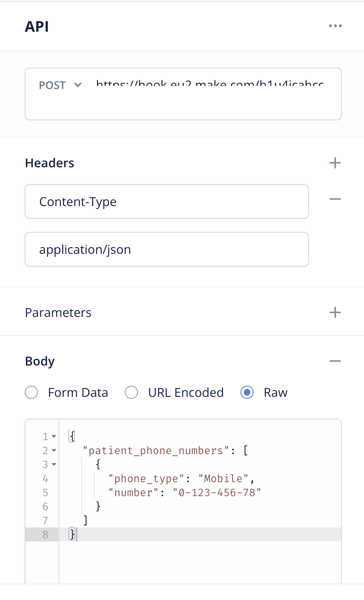Click the application/json header value field
The height and width of the screenshot is (600, 364).
[167, 249]
